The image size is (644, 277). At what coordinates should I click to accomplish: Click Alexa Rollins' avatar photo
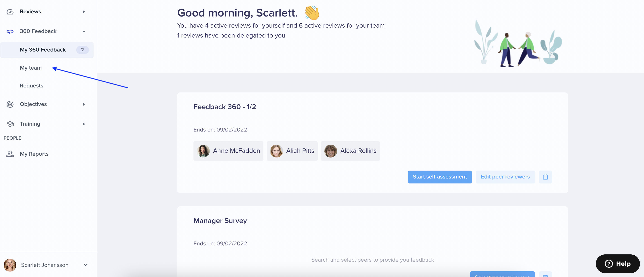point(331,151)
